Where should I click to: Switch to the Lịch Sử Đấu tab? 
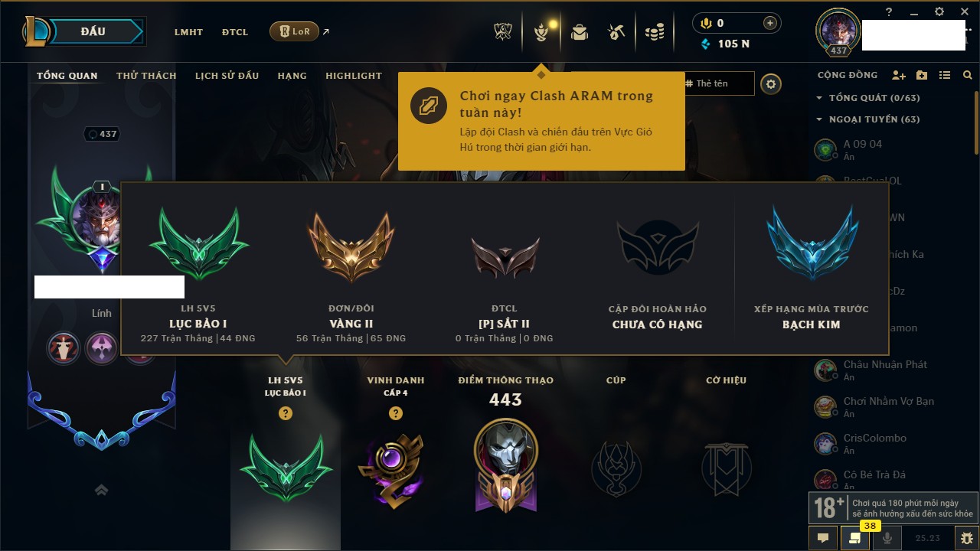[227, 76]
